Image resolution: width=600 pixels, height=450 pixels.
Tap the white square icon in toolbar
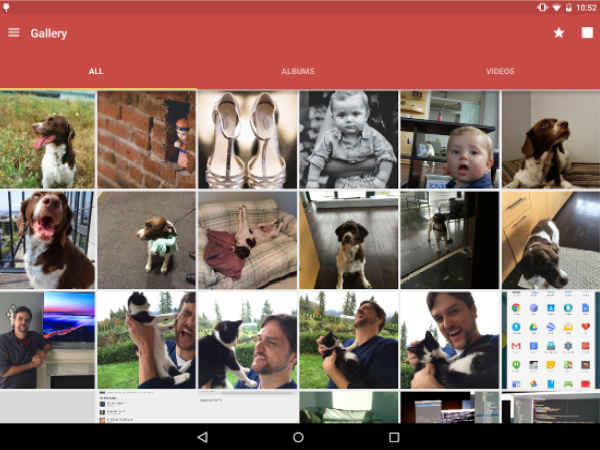coord(587,33)
